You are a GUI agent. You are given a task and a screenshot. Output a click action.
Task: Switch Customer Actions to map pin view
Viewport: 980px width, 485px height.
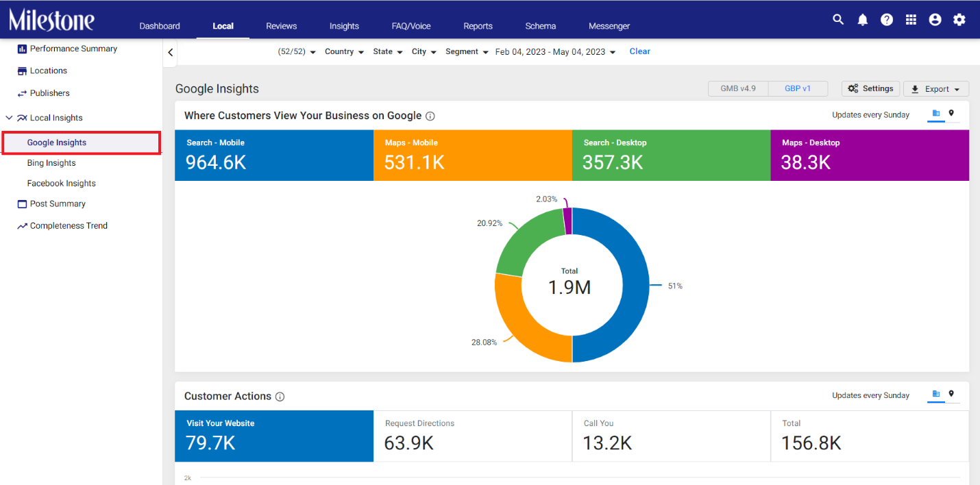coord(951,394)
